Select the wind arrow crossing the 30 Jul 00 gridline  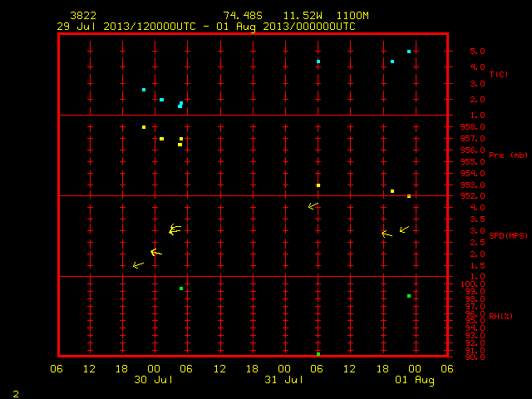coord(156,253)
